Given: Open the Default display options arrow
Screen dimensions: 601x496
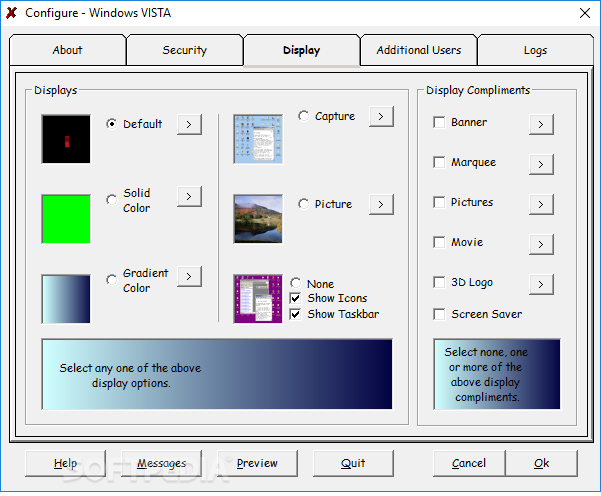Looking at the screenshot, I should 189,124.
